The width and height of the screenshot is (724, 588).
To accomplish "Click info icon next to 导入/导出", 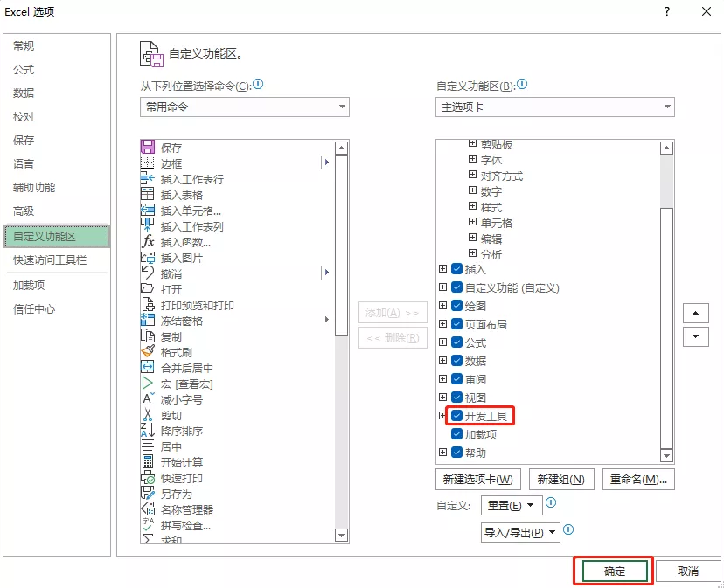I will pyautogui.click(x=568, y=529).
